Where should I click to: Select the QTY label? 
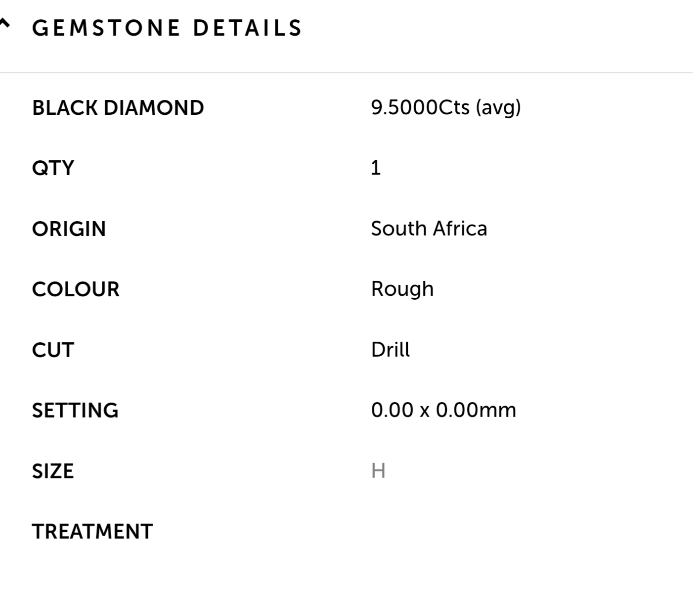point(53,168)
